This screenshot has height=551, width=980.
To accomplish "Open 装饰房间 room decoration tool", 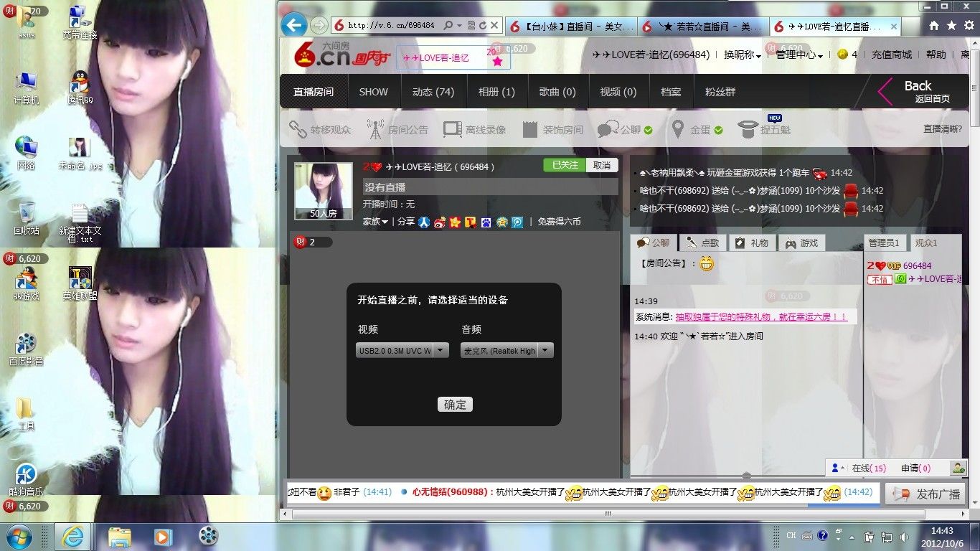I will coord(552,130).
